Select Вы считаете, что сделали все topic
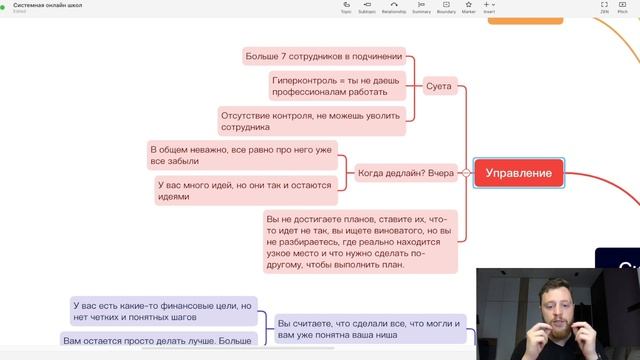 click(x=371, y=329)
